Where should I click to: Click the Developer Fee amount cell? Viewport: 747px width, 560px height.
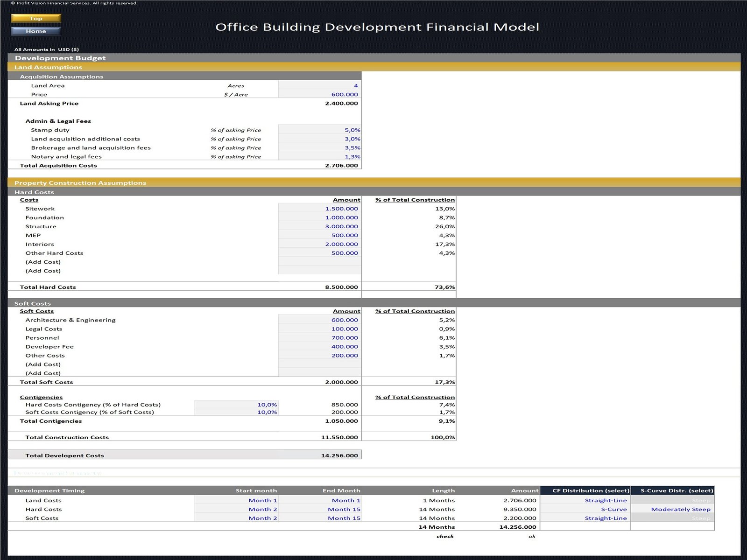coord(320,346)
